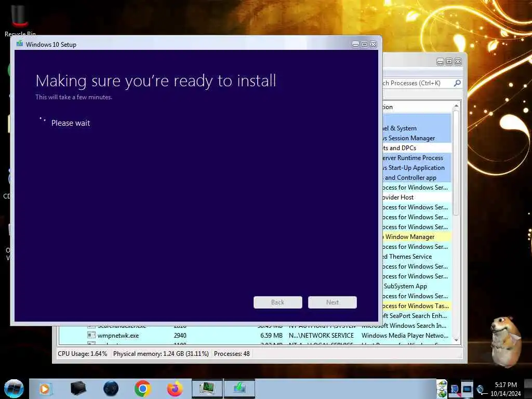
Task: Click 'N...\NETWORK SERVICE' user cell
Action: [x=321, y=335]
